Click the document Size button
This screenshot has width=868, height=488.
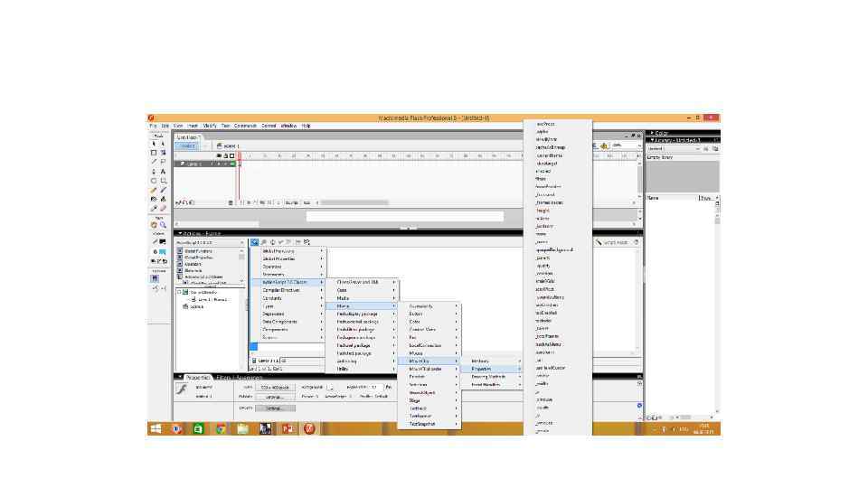coord(275,388)
